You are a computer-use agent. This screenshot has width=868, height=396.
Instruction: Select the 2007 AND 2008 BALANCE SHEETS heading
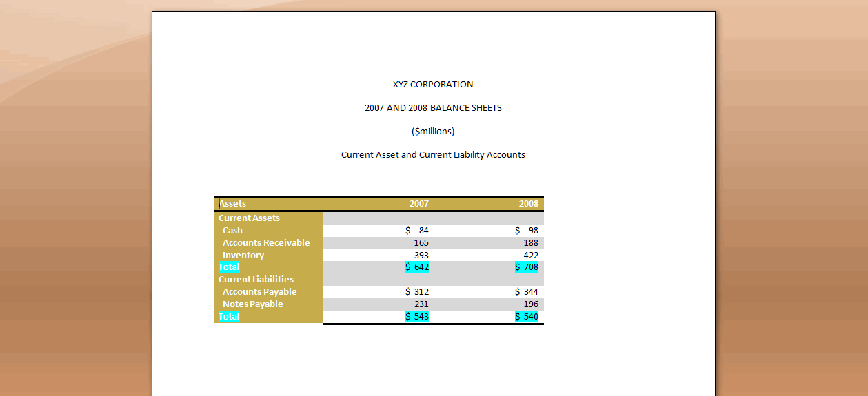433,108
